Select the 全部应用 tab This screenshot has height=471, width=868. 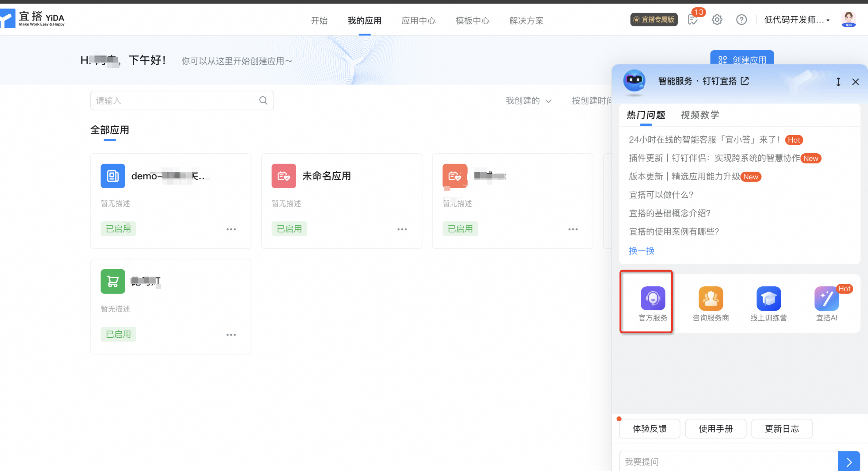[x=109, y=130]
